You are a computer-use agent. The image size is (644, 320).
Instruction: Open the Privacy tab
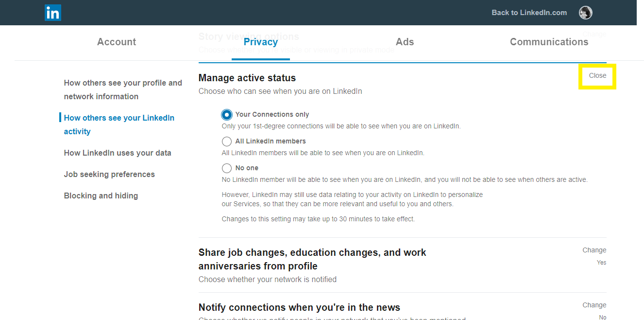pos(261,42)
